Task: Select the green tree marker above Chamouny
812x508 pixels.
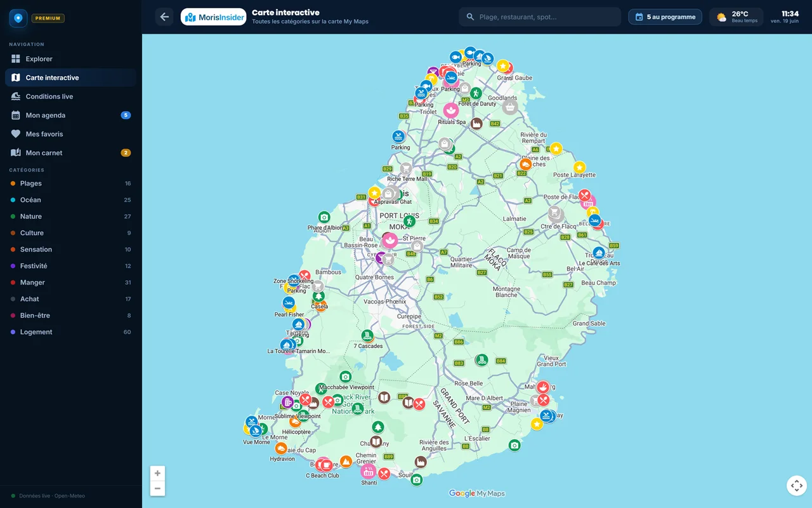Action: tap(378, 427)
